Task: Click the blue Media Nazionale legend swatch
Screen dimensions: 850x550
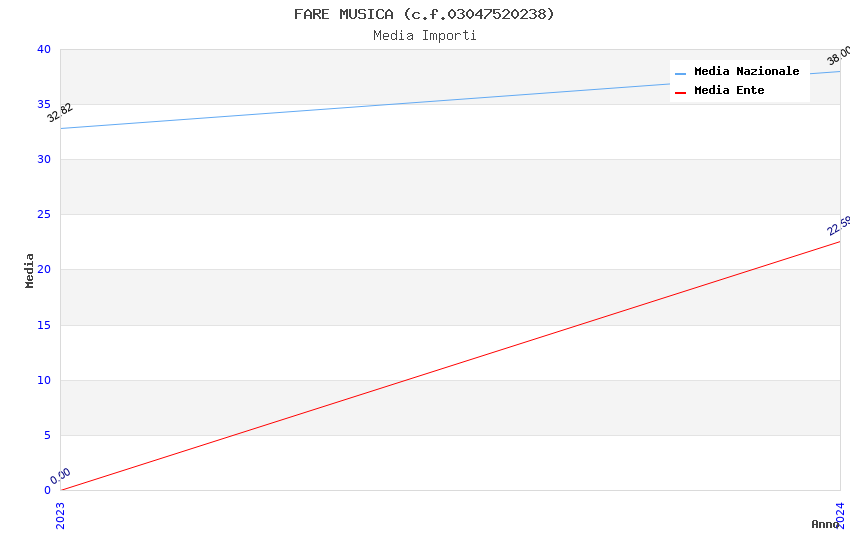Action: [x=681, y=73]
